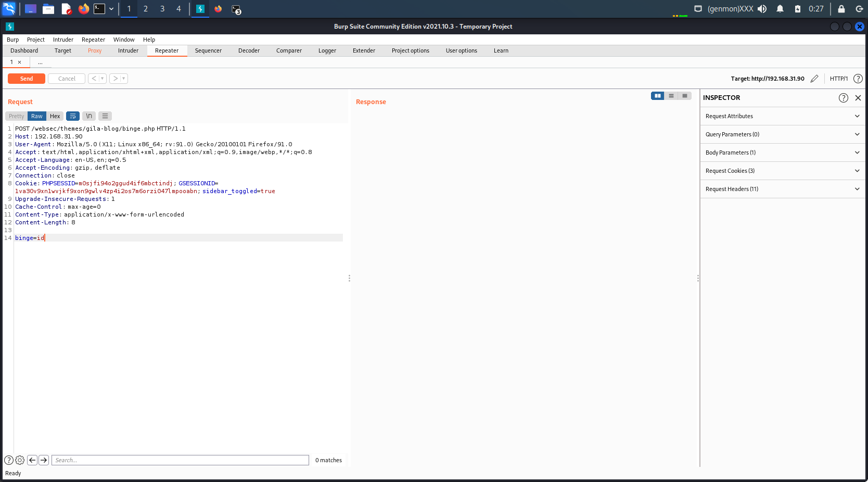Expand Body Parameters (1) section

click(783, 153)
